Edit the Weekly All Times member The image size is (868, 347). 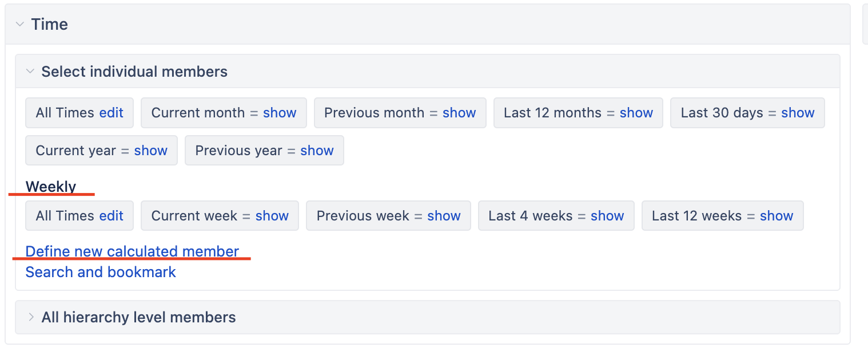coord(111,216)
